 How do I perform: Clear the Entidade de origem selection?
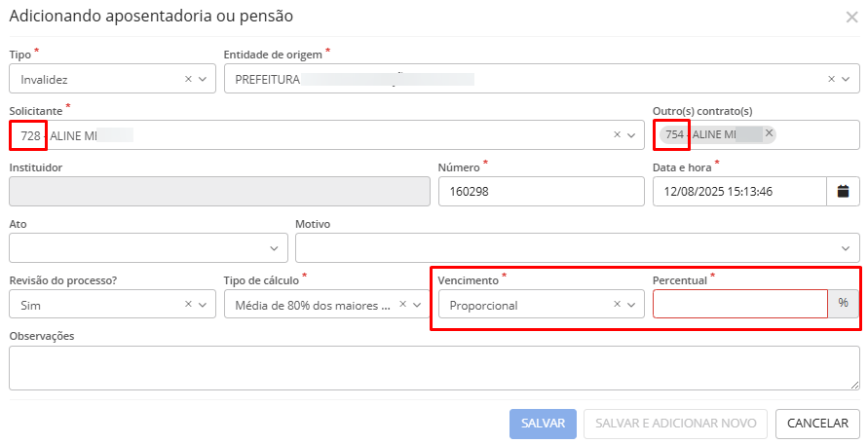[831, 80]
